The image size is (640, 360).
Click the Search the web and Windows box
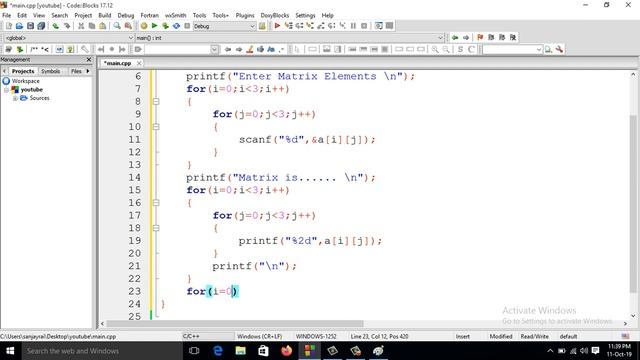click(102, 351)
